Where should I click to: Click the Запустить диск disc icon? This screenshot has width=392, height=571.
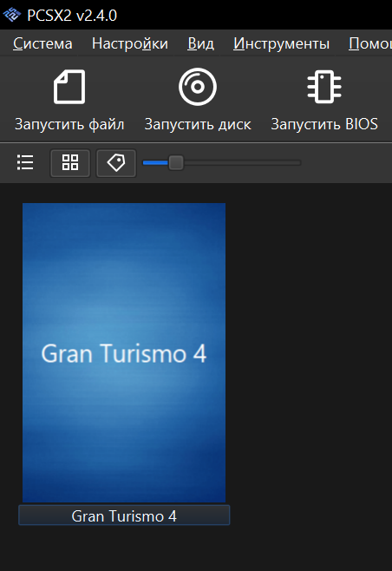pyautogui.click(x=198, y=87)
